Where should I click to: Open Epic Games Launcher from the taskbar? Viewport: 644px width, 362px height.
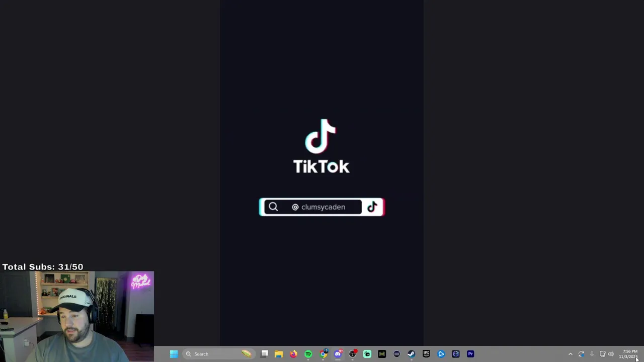click(x=426, y=354)
